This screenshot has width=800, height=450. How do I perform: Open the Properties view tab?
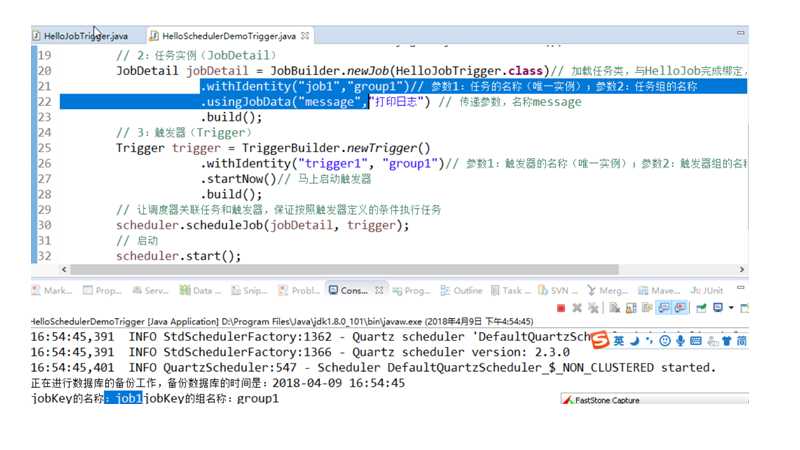click(x=103, y=290)
